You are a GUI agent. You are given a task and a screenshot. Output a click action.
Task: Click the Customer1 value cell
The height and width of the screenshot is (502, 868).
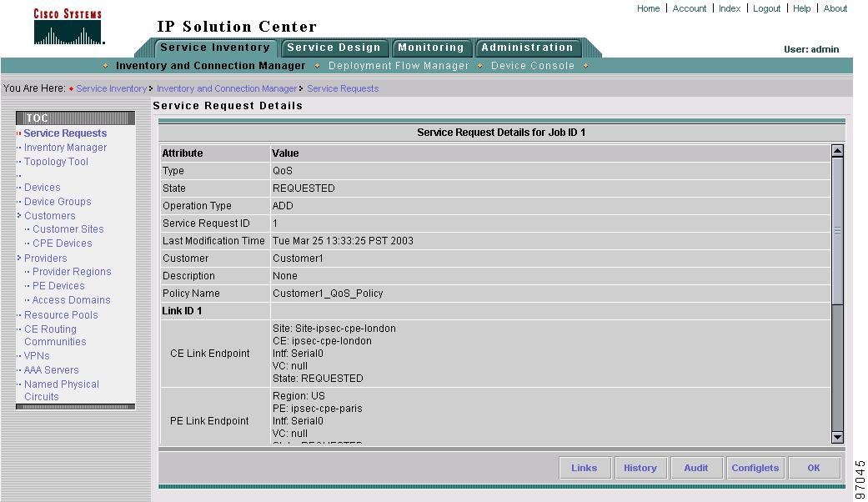pyautogui.click(x=298, y=259)
